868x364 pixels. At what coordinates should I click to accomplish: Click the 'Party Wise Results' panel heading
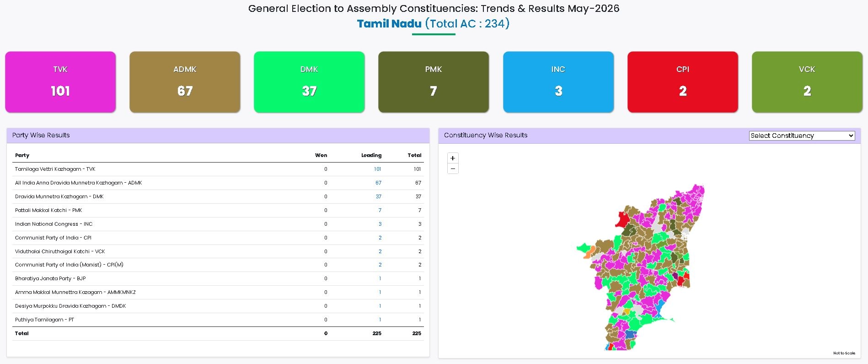tap(41, 135)
